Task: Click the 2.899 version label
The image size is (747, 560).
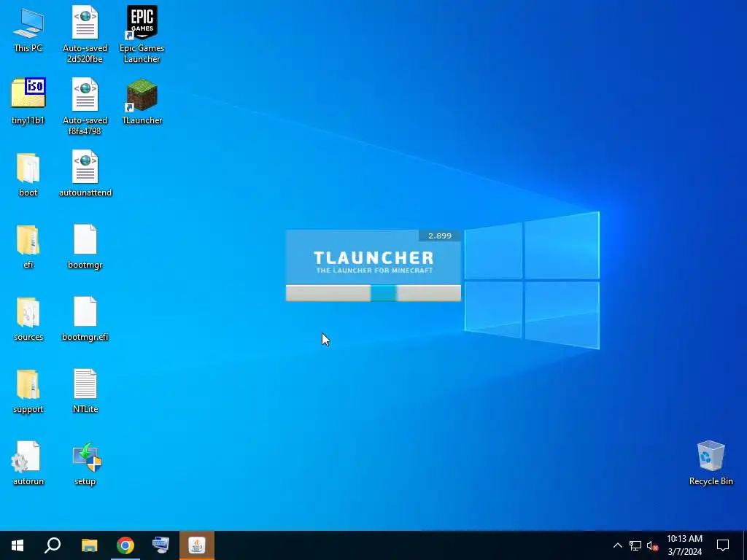Action: (440, 236)
